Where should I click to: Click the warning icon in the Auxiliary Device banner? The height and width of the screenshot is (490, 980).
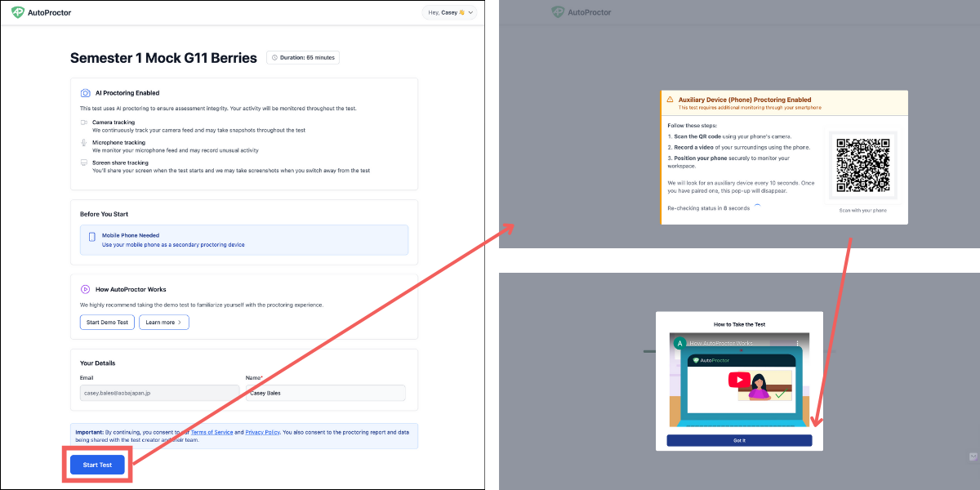(x=670, y=100)
